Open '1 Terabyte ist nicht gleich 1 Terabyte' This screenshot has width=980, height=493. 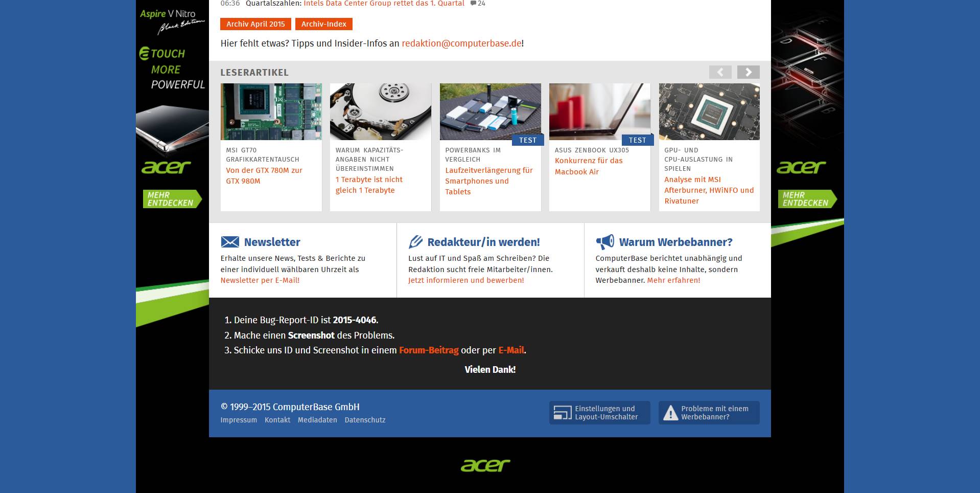pos(369,185)
